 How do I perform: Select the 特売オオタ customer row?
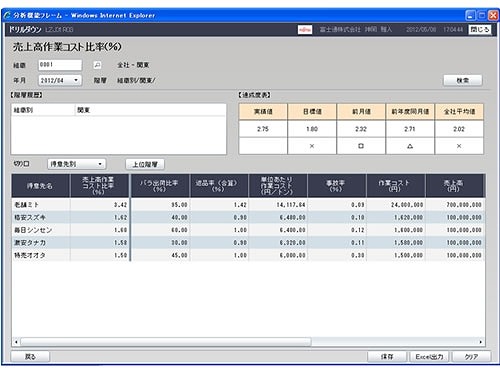248,255
